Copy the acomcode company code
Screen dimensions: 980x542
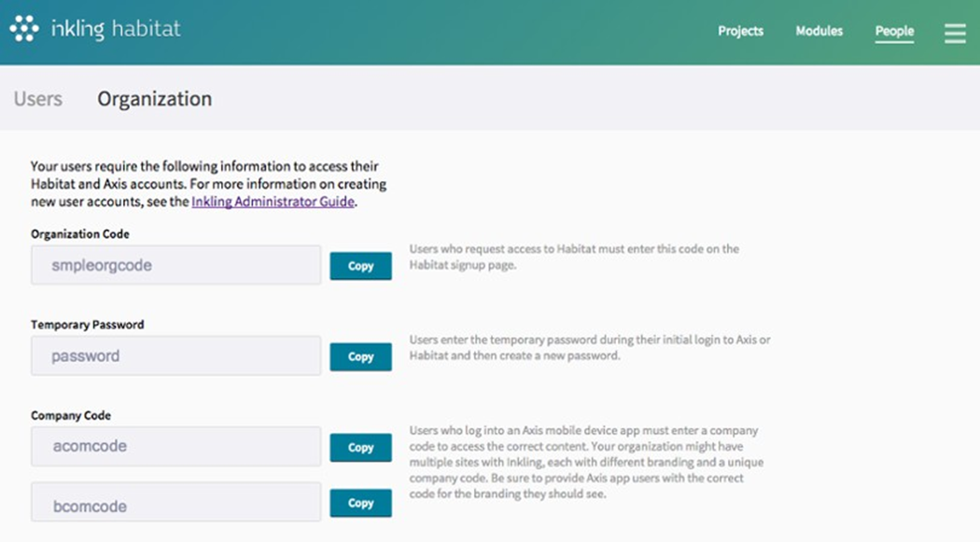click(360, 448)
